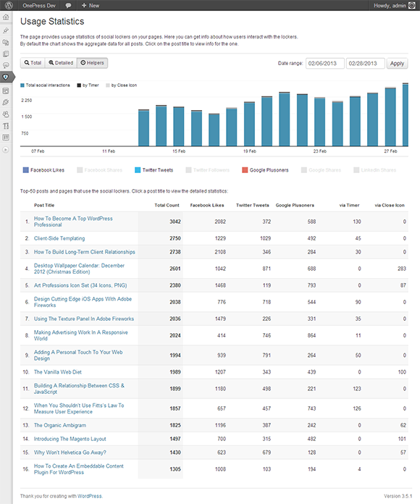420x504 pixels.
Task: Go to Dashboard via the home icon
Action: click(x=6, y=17)
